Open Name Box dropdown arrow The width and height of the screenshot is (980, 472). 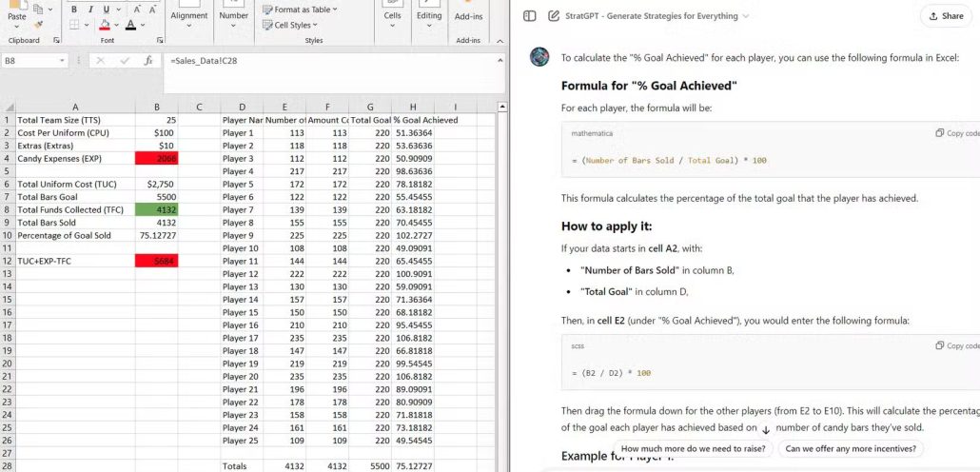[62, 61]
